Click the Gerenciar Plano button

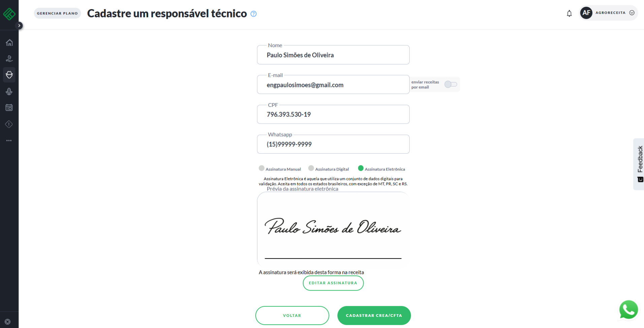[57, 13]
